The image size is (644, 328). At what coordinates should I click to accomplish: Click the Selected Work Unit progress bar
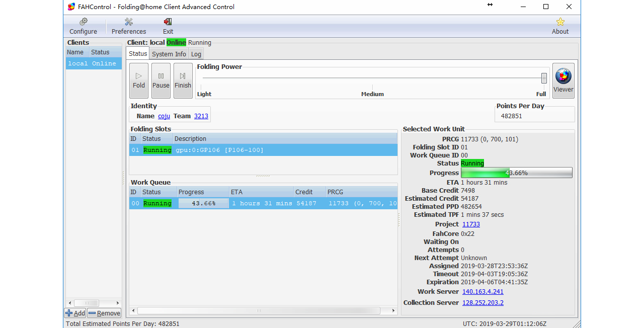click(517, 173)
